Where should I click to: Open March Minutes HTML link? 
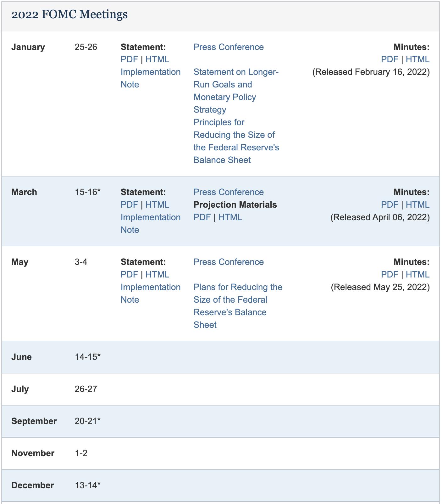pos(417,205)
